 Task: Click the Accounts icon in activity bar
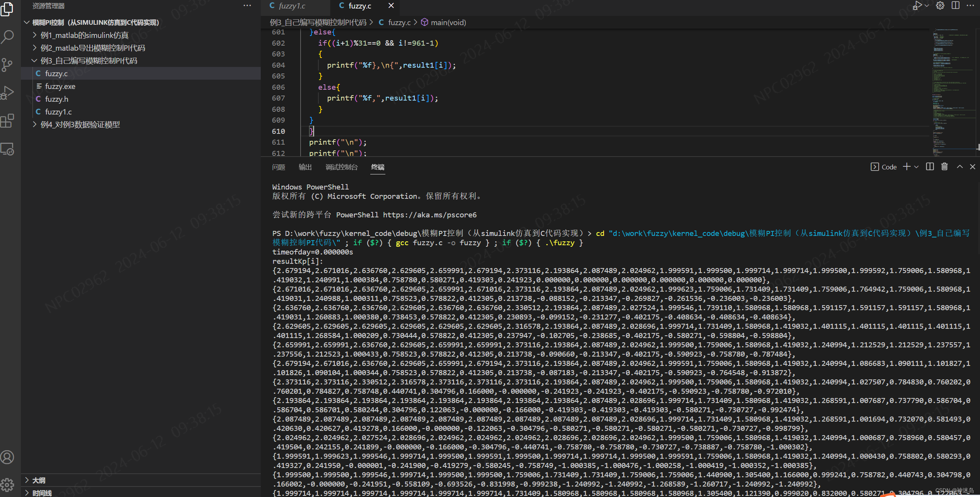point(8,457)
